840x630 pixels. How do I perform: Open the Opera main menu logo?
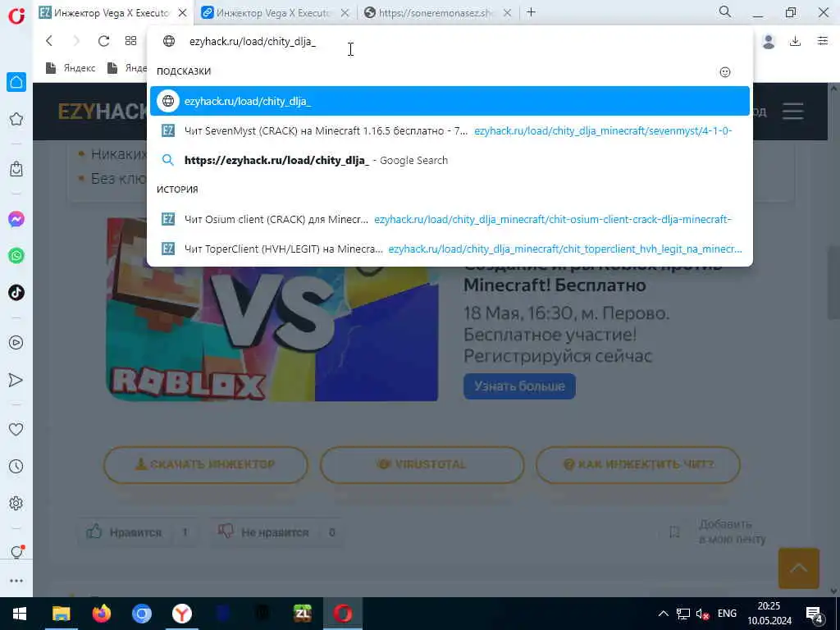coord(16,15)
